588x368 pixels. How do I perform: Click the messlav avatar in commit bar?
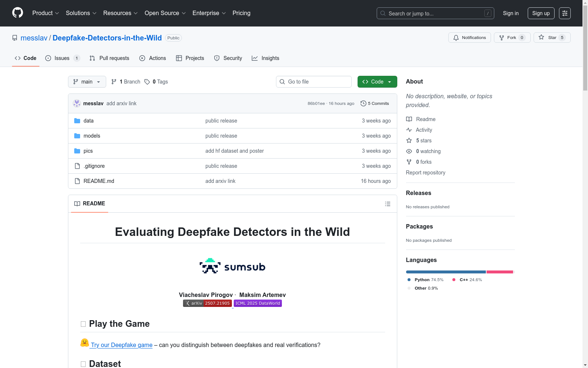[x=77, y=103]
